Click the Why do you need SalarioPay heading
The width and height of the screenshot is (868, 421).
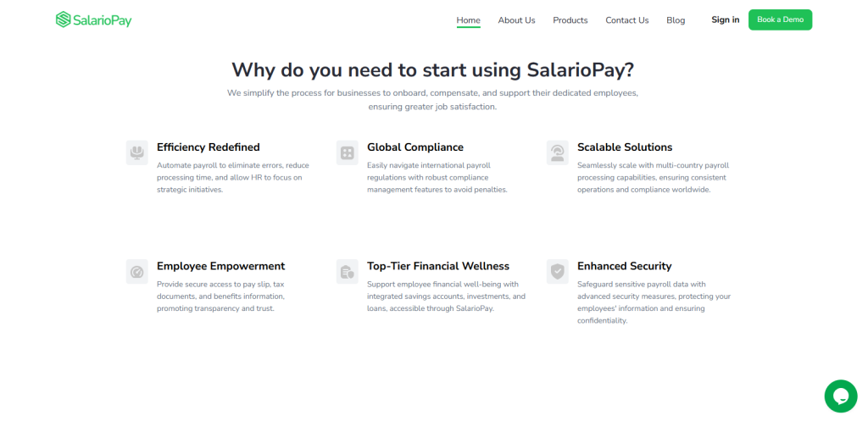tap(433, 70)
